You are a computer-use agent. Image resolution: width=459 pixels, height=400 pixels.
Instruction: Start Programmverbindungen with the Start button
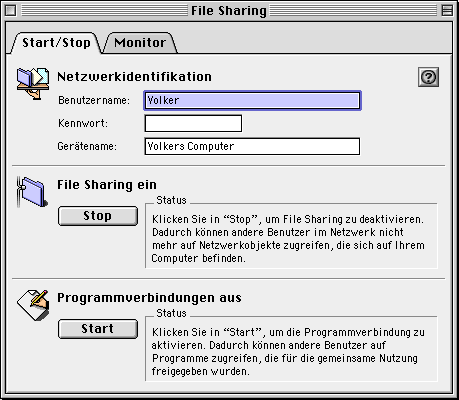(x=98, y=329)
